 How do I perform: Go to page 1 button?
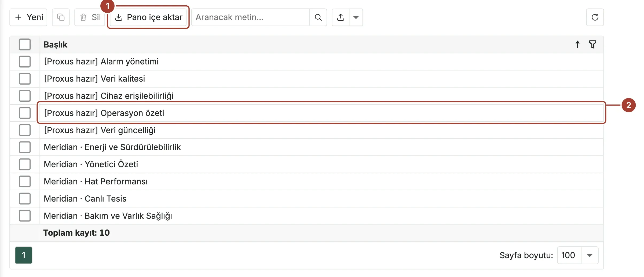tap(24, 255)
